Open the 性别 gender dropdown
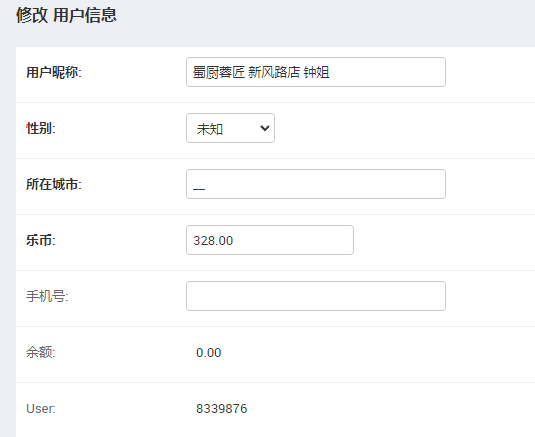 (x=230, y=128)
